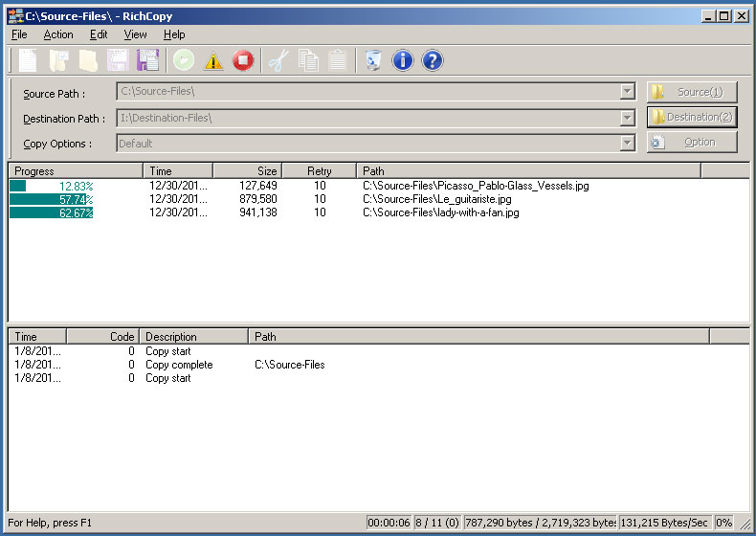Click the log Time column header

click(37, 336)
